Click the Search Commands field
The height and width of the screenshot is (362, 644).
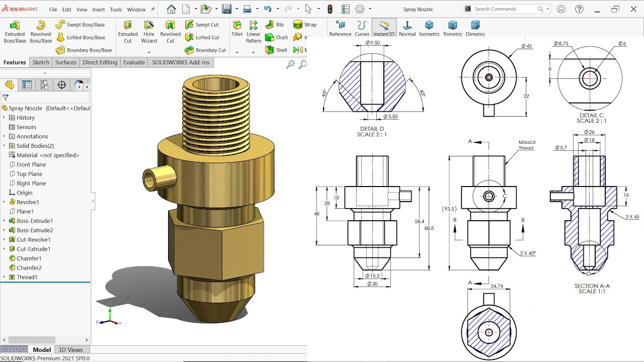[x=507, y=9]
